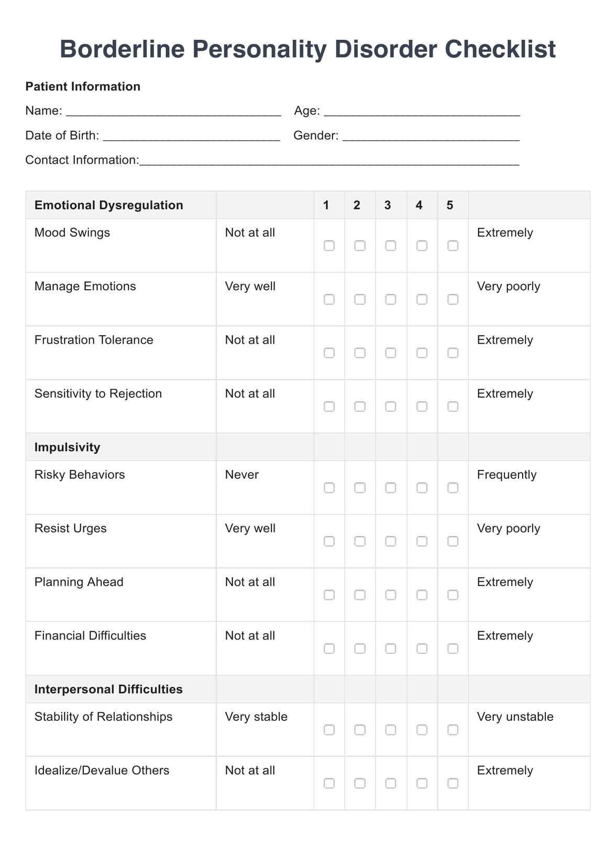Mark rating 3 for Planning Ahead
The height and width of the screenshot is (854, 616).
[391, 595]
